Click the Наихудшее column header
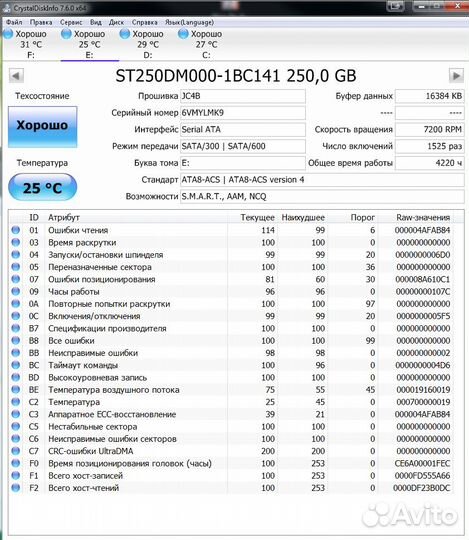Screen dimensions: 469x540 [x=303, y=218]
